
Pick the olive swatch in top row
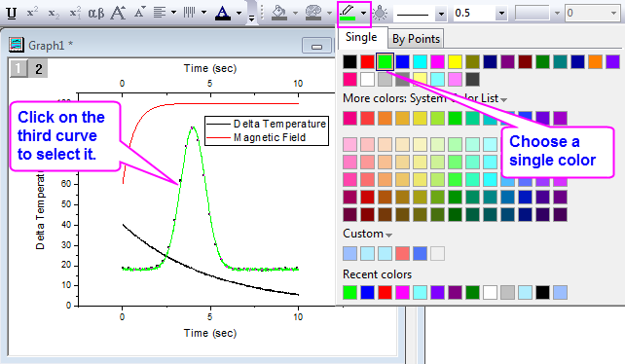tap(472, 61)
